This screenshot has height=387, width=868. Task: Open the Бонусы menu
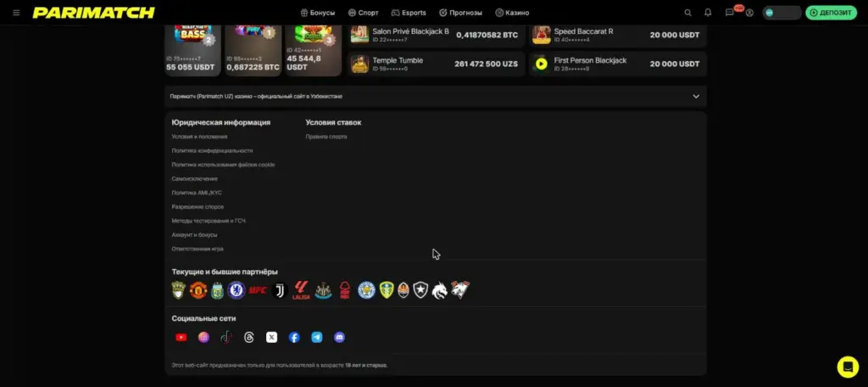coord(317,12)
